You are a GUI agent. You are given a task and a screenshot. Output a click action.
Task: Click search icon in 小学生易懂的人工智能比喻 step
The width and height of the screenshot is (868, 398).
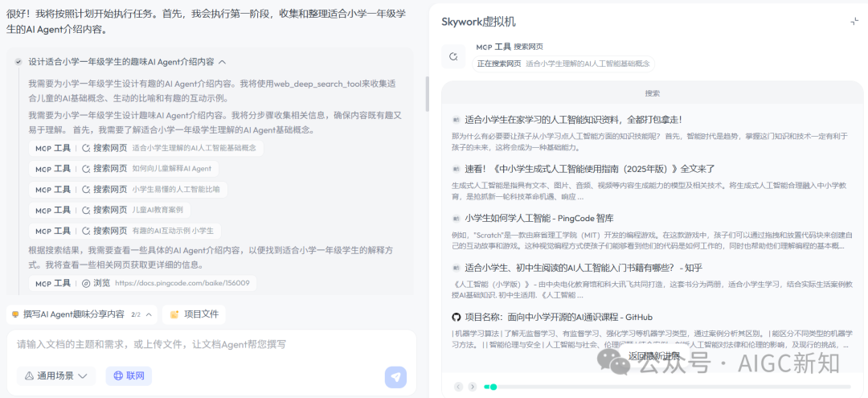(86, 189)
